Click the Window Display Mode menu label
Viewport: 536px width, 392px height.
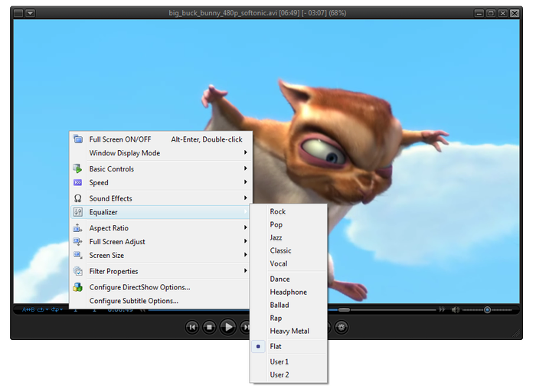(124, 153)
